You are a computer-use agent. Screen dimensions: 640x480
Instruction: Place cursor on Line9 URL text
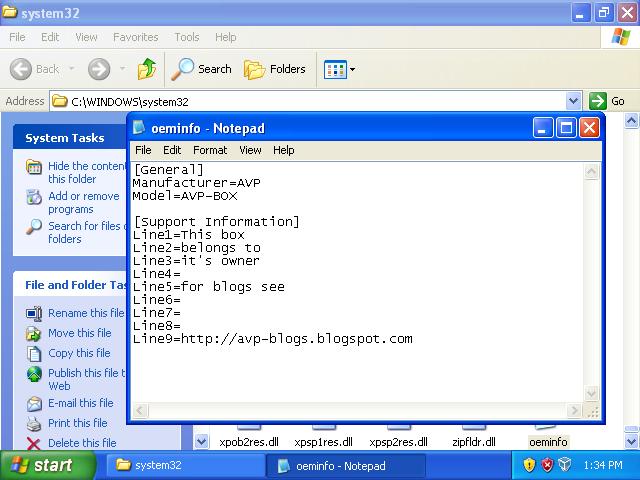click(x=297, y=339)
